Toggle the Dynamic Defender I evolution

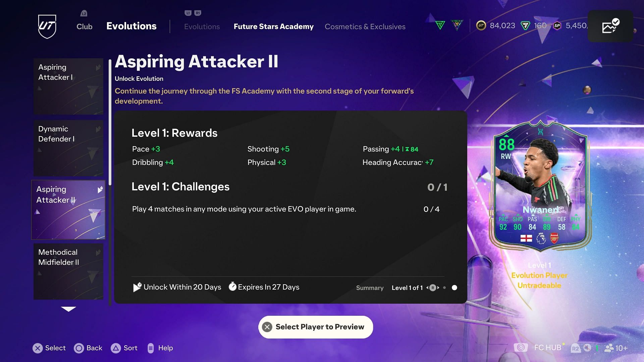point(68,147)
